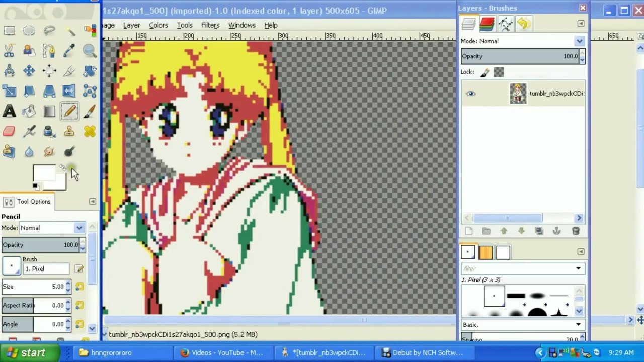Select the Bucket Fill tool
644x362 pixels.
click(x=29, y=111)
